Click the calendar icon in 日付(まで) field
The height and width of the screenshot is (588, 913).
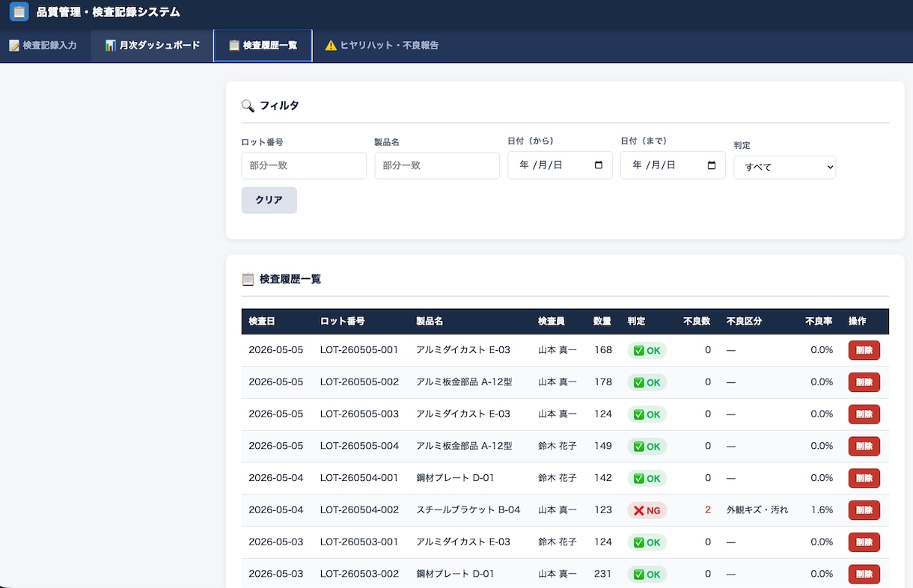(x=711, y=165)
